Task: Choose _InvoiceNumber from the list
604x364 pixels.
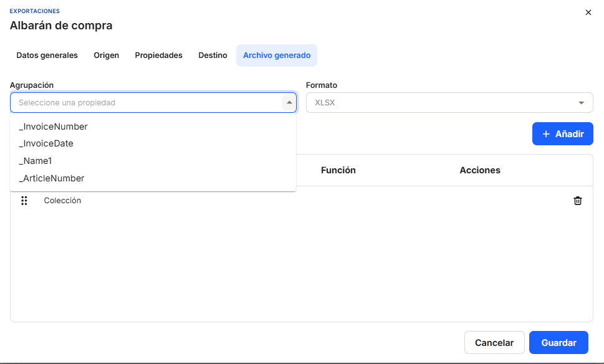Action: click(x=54, y=127)
